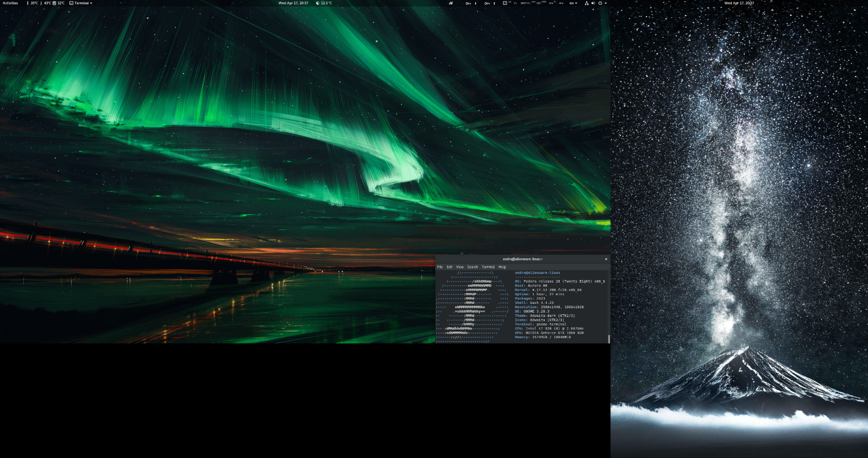
Task: Click the 12.3 °C weather indicator
Action: (x=324, y=3)
